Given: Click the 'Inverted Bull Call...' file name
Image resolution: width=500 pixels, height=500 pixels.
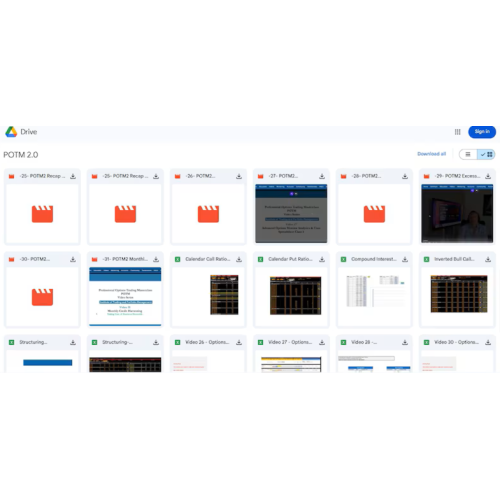Looking at the screenshot, I should click(454, 259).
